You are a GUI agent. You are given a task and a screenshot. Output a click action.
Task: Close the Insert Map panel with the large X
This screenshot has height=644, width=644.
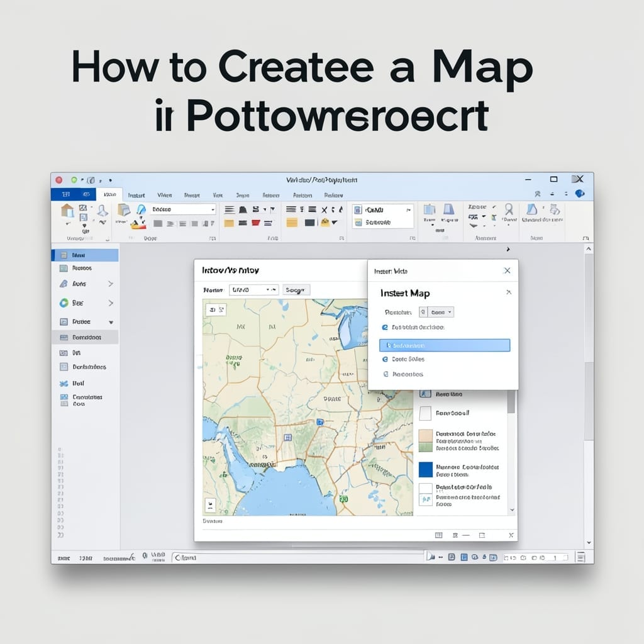pyautogui.click(x=508, y=270)
